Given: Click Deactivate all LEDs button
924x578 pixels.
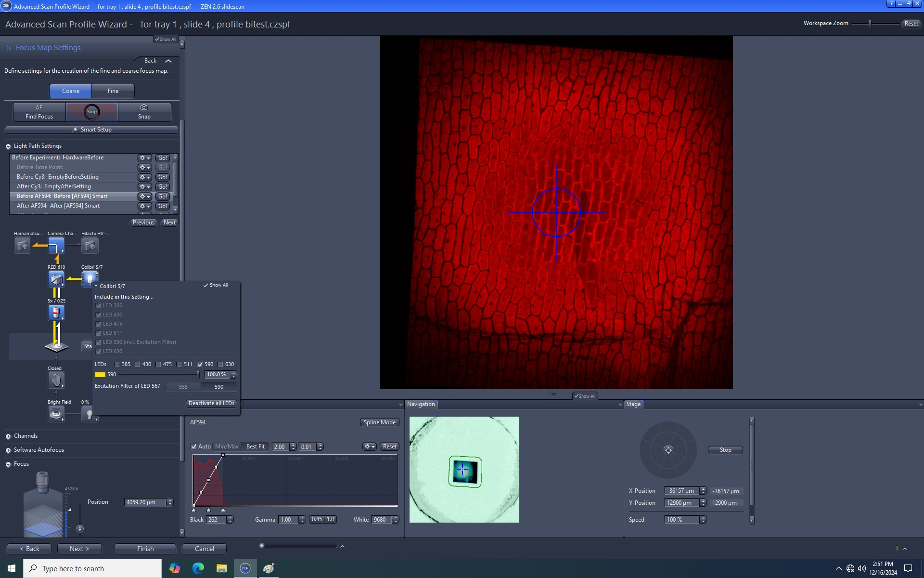Looking at the screenshot, I should pyautogui.click(x=211, y=404).
